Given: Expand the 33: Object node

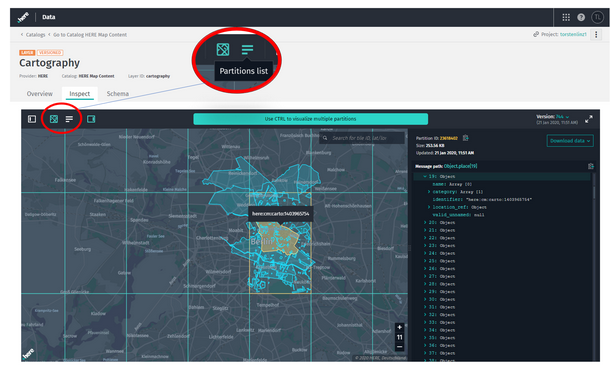Looking at the screenshot, I should (425, 322).
